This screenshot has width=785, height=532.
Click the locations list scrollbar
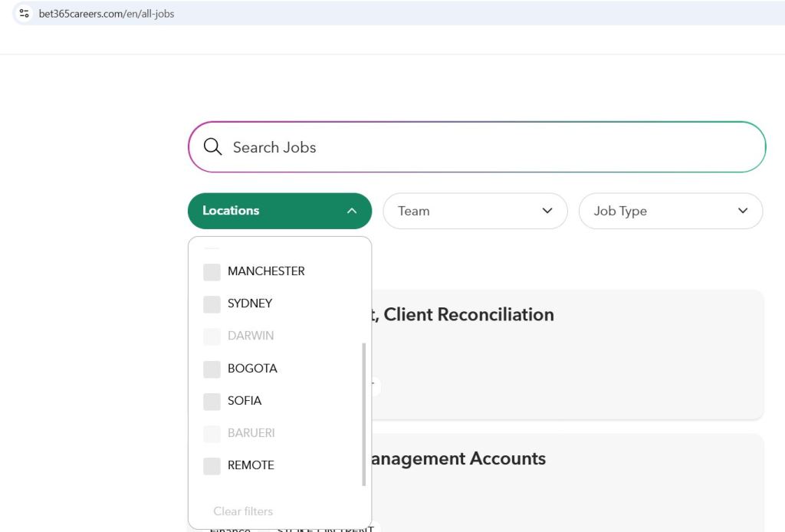(x=363, y=414)
